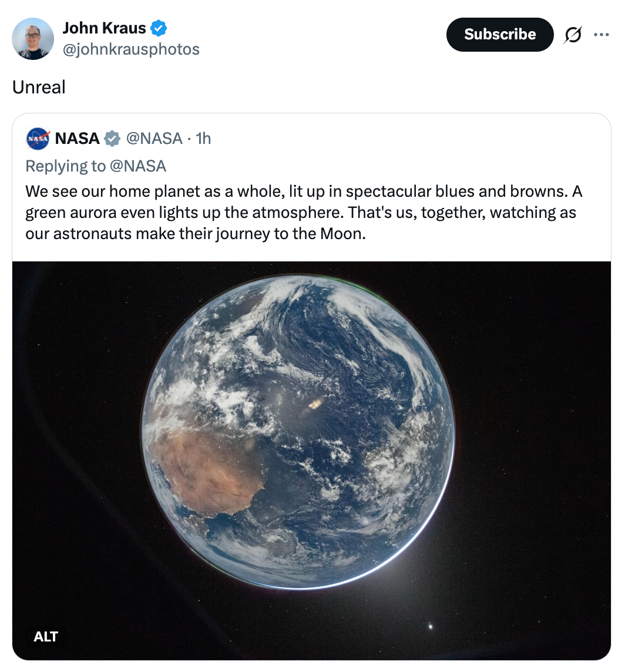Click the John Kraus display name
Screen dimensions: 625x672
click(105, 28)
